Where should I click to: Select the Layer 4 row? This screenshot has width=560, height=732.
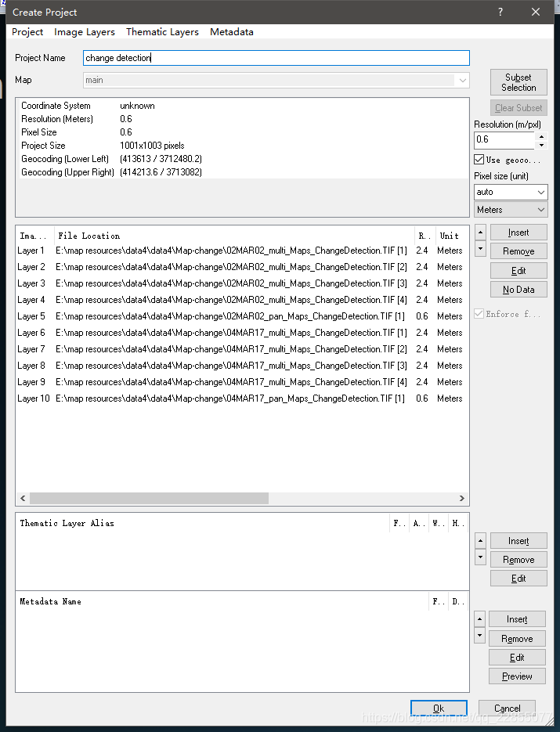240,300
